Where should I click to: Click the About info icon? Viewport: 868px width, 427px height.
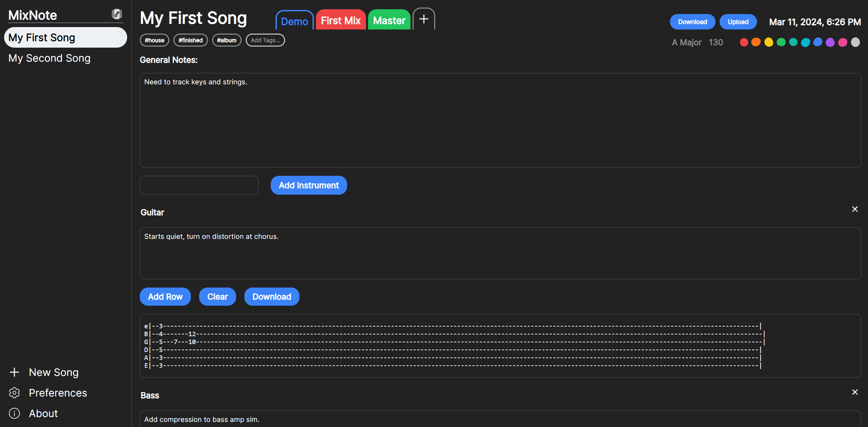coord(14,413)
